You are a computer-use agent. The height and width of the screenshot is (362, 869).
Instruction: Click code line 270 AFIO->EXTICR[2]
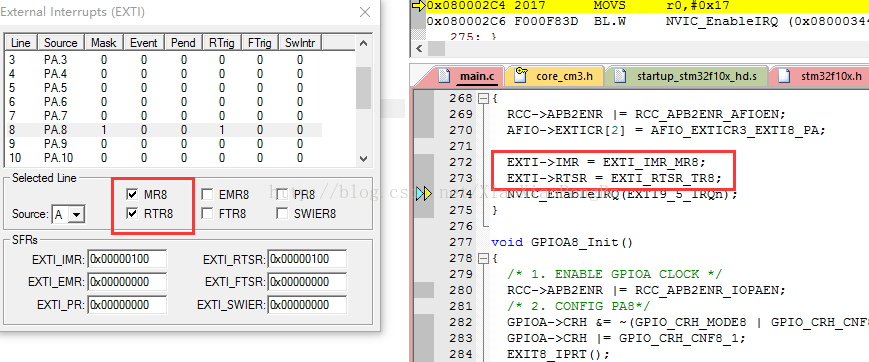(666, 130)
